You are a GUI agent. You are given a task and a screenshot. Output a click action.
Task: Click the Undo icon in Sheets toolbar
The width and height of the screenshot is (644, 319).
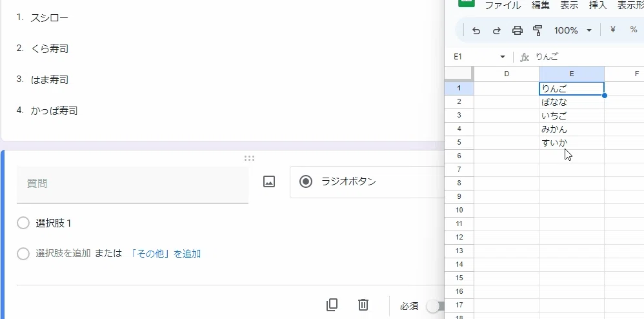(x=476, y=30)
